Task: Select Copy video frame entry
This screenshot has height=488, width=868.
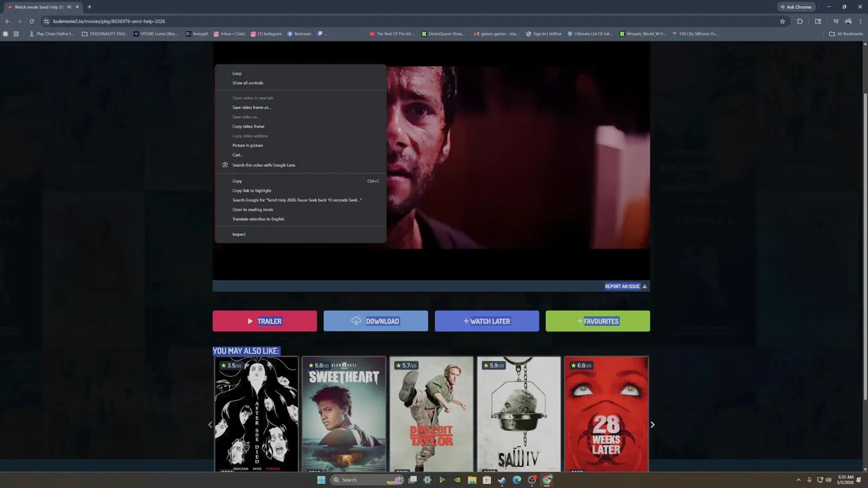Action: click(300, 126)
